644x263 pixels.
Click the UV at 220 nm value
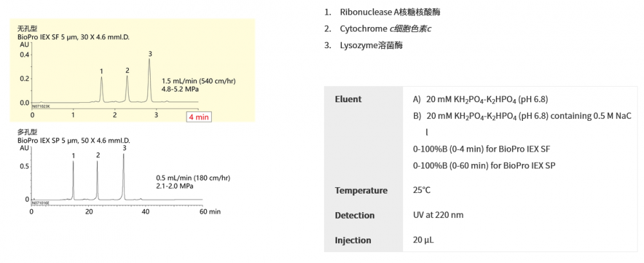438,215
